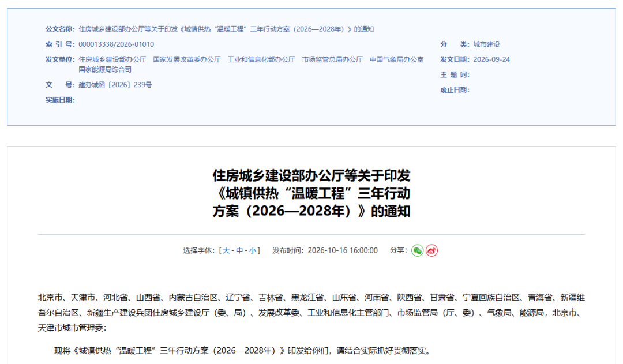
Task: Click the 主题词 label
Action: (455, 75)
